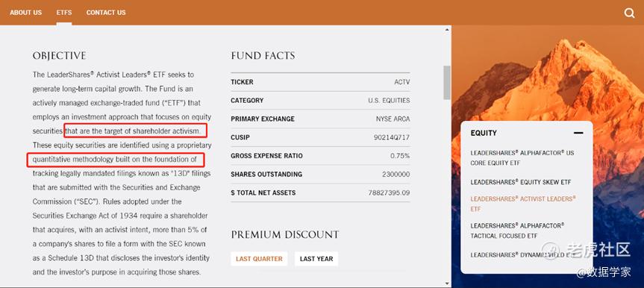Click the CUSIP row label
This screenshot has width=644, height=288.
click(240, 137)
